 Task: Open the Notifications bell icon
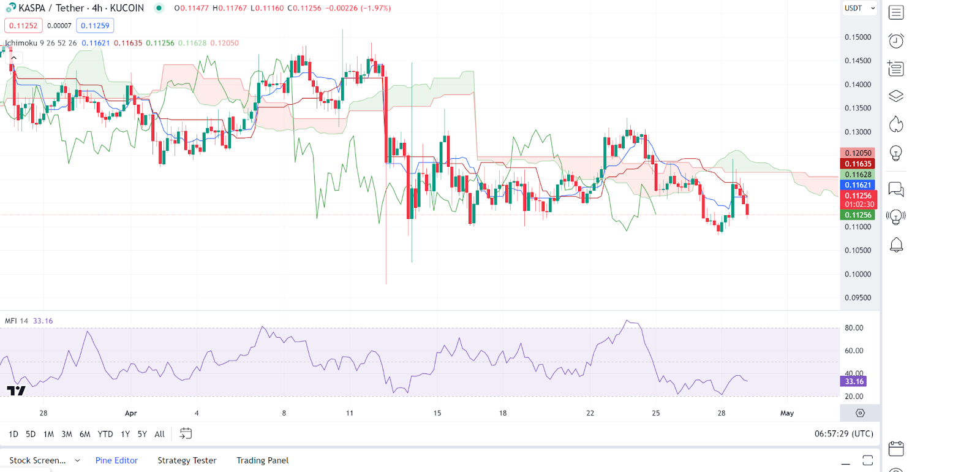pyautogui.click(x=896, y=245)
